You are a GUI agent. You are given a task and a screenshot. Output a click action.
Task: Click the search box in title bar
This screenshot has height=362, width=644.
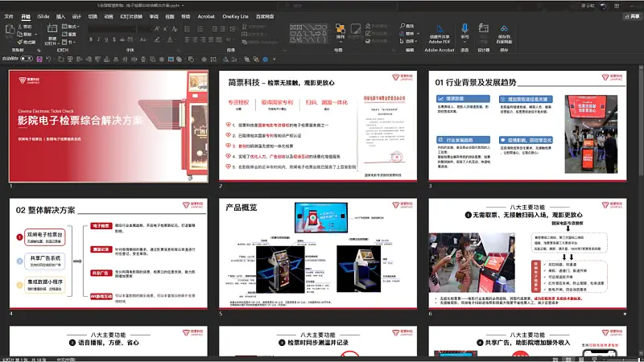pyautogui.click(x=337, y=6)
